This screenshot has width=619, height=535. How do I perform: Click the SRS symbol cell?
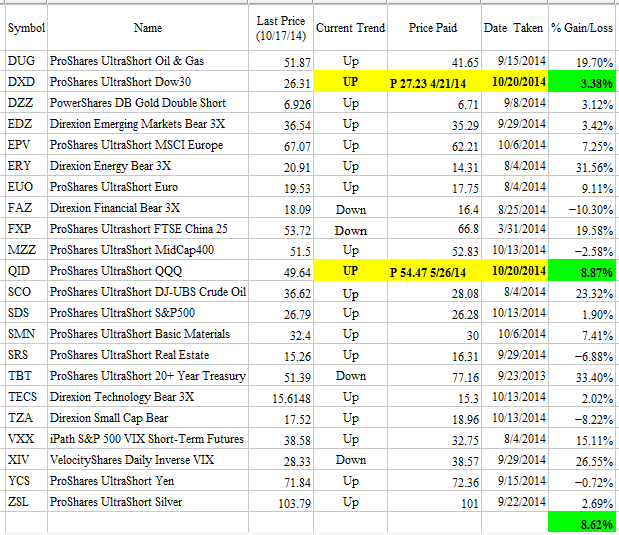click(x=26, y=355)
